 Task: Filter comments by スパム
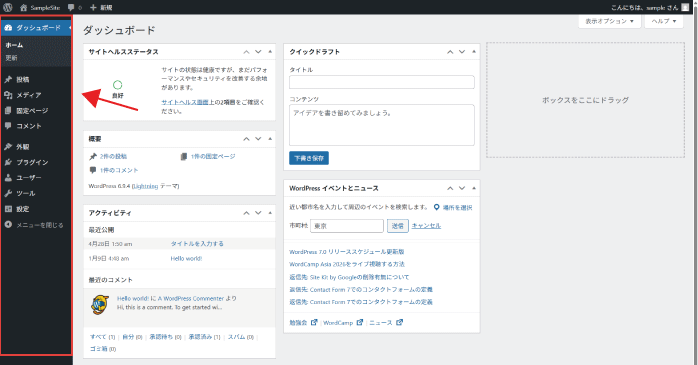click(237, 337)
